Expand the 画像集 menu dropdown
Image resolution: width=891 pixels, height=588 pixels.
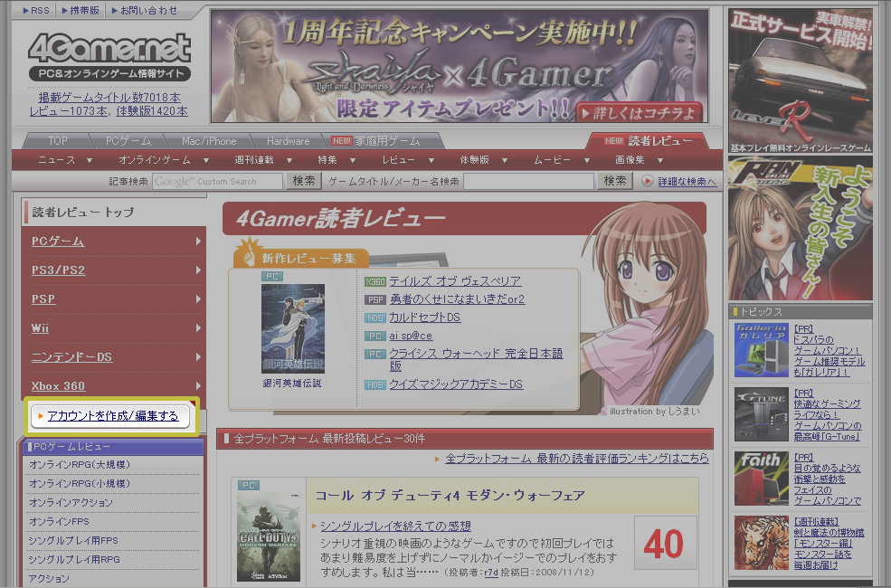[x=660, y=161]
